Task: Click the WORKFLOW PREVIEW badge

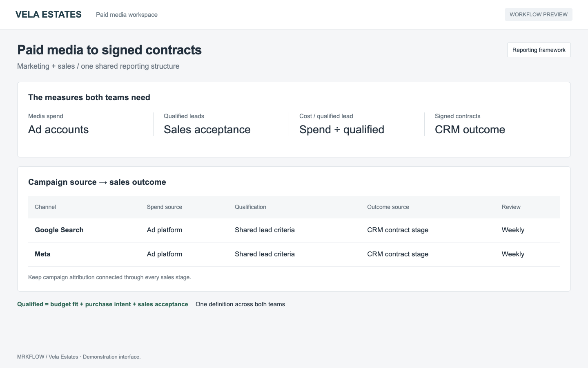Action: (x=539, y=14)
